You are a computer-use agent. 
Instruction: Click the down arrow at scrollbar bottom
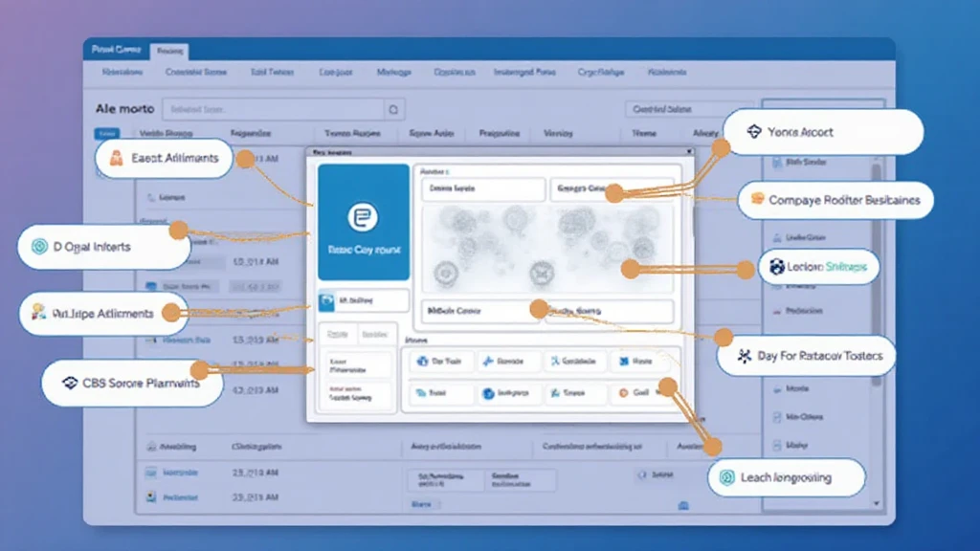pyautogui.click(x=876, y=502)
